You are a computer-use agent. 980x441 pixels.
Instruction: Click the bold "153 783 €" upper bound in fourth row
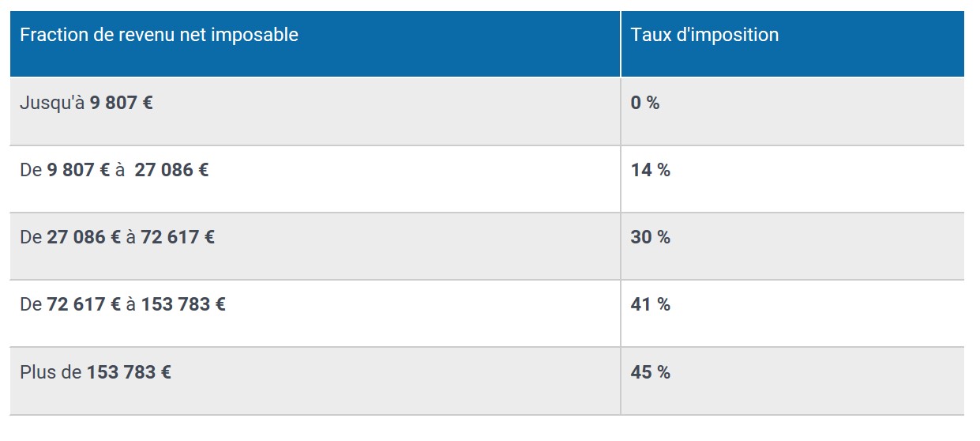[x=183, y=304]
